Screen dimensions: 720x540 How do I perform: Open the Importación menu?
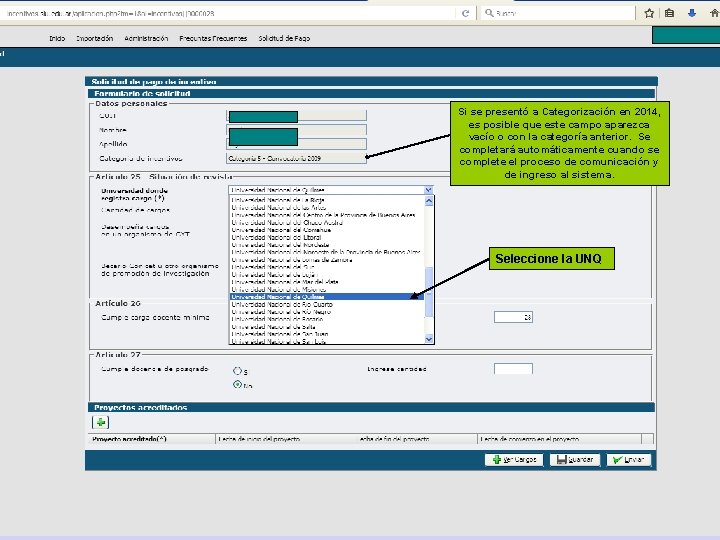coord(95,39)
